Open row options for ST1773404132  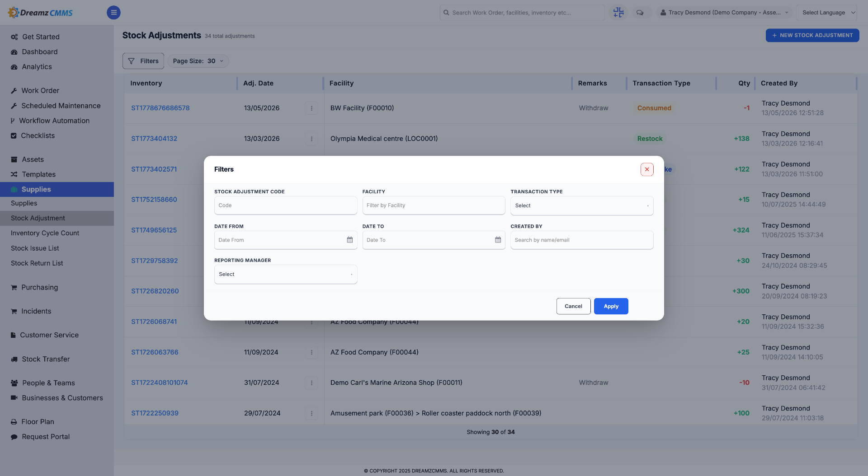[x=311, y=139]
